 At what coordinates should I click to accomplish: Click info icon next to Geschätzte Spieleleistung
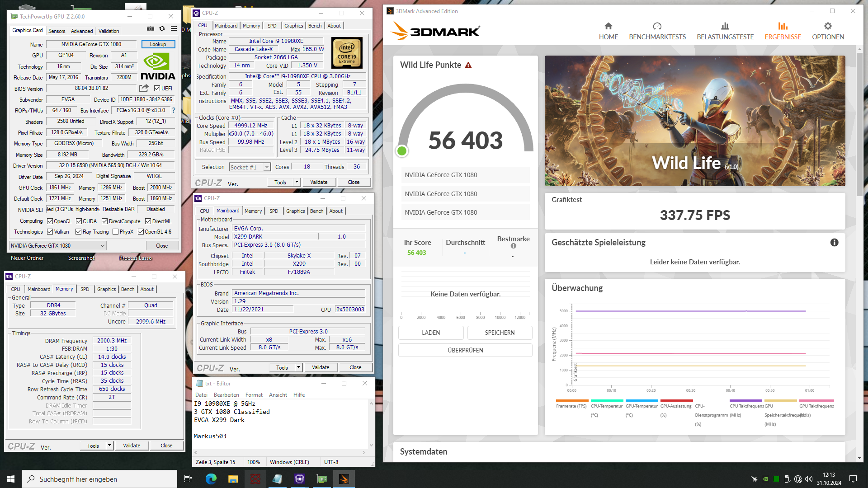click(834, 243)
